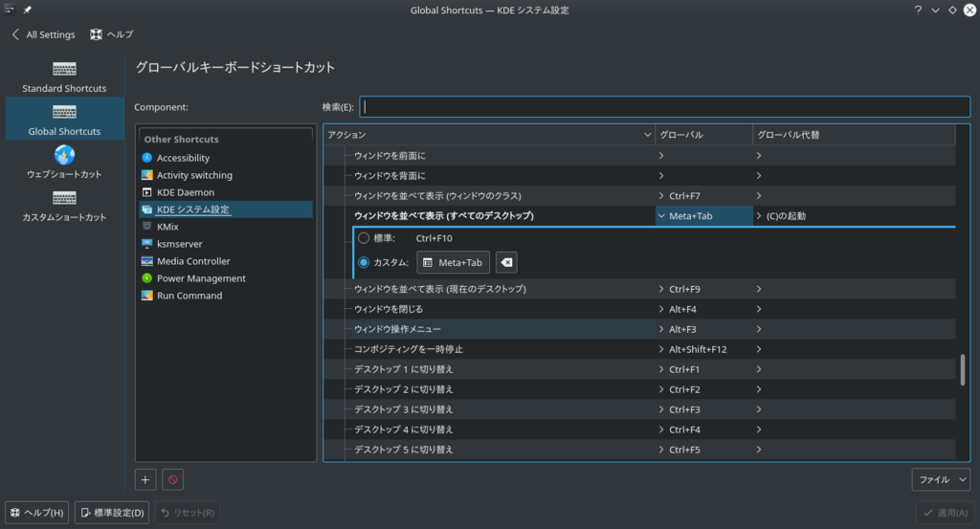
Task: Select デスクトップ 4 に切り替え row
Action: tap(639, 430)
